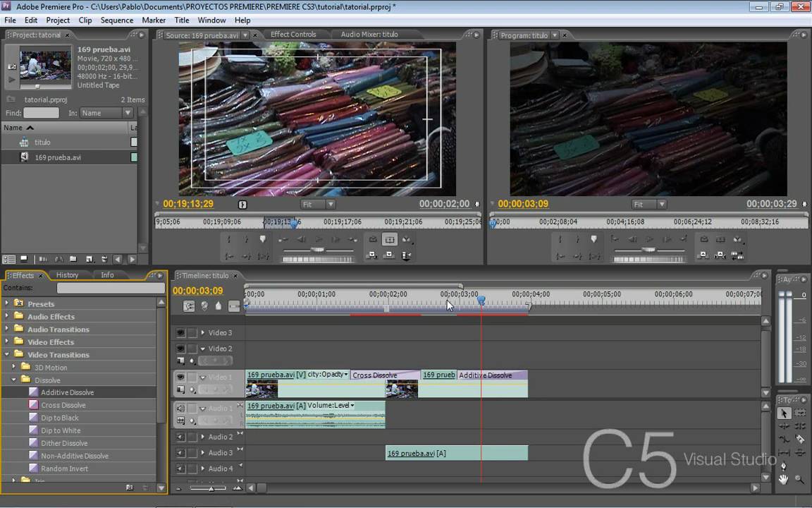This screenshot has width=812, height=508.
Task: Select the Rate Stretch tool
Action: pos(784,439)
